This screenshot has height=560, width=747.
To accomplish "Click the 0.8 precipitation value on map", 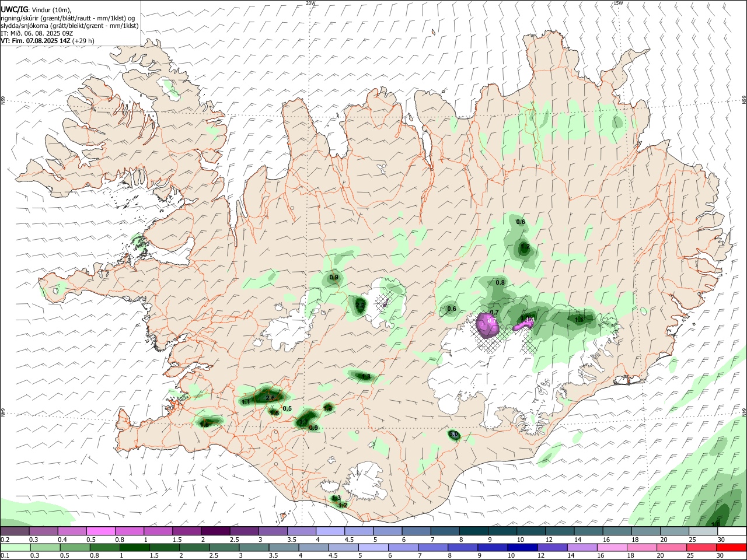I will [500, 282].
